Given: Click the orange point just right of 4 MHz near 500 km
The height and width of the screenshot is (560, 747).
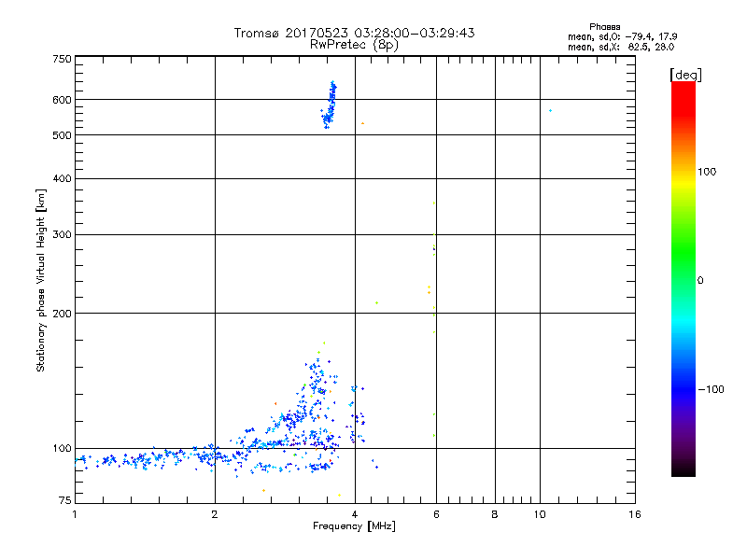Looking at the screenshot, I should (x=363, y=123).
